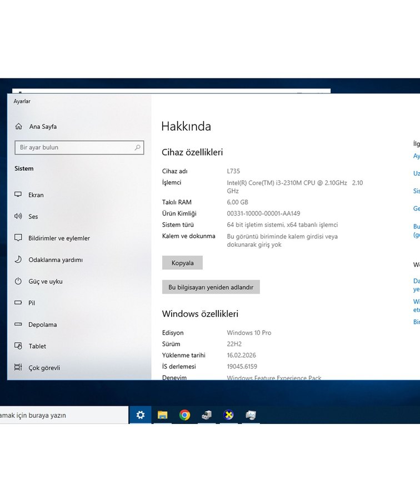Click the Hakkında page heading
This screenshot has width=420, height=504.
186,126
